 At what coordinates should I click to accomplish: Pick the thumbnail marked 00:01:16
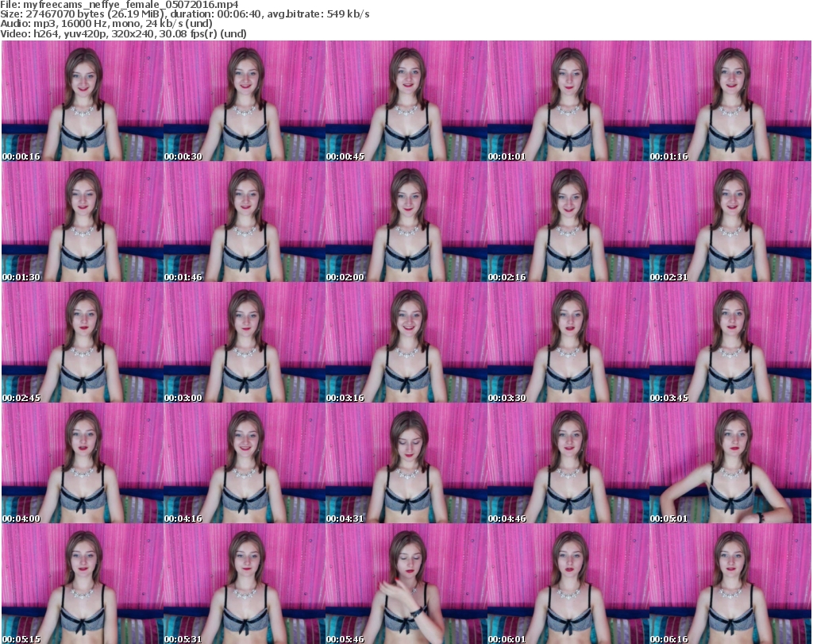[730, 101]
